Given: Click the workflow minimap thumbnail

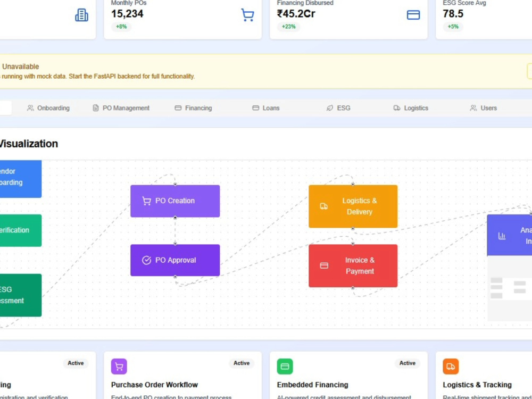Looking at the screenshot, I should click(x=510, y=289).
